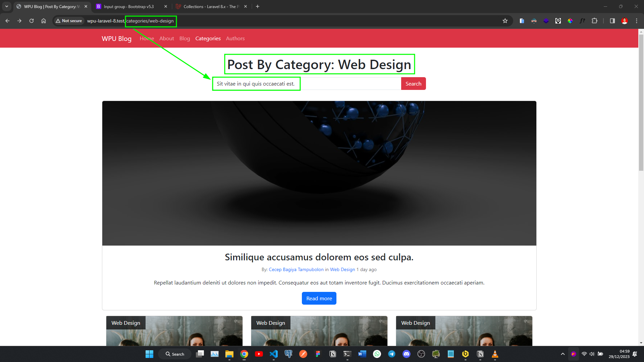Expand the system tray hidden icons

(563, 354)
